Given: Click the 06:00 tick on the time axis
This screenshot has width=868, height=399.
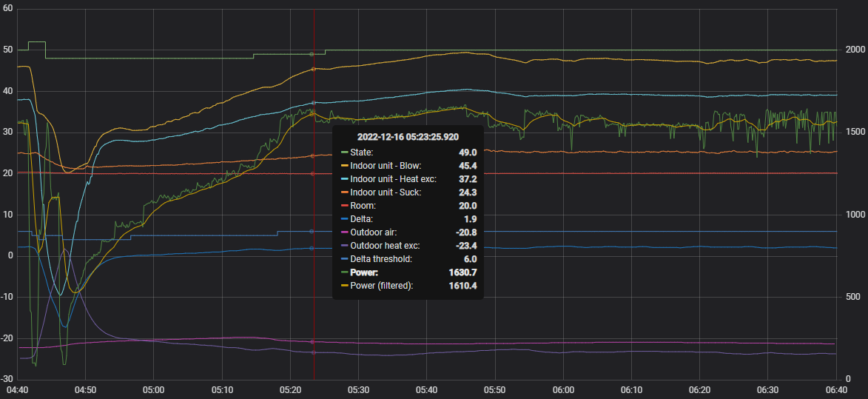Looking at the screenshot, I should (x=563, y=389).
